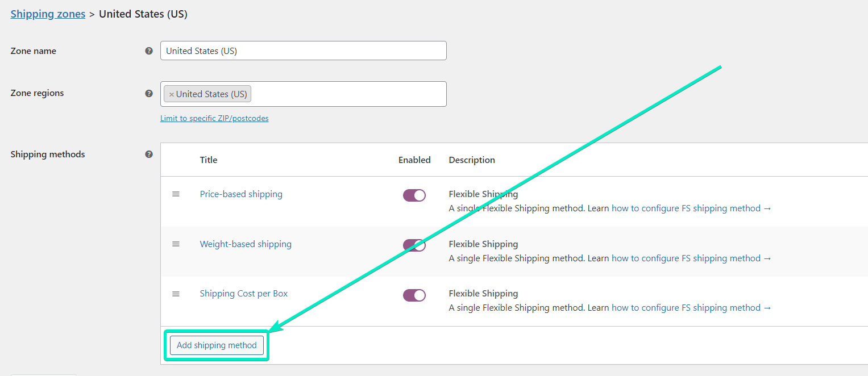The image size is (868, 376).
Task: Open FS configuration guide in Price-based row
Action: click(691, 208)
